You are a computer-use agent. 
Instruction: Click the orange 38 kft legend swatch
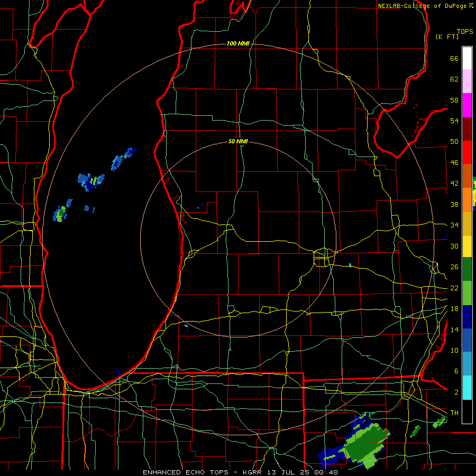[x=467, y=200]
